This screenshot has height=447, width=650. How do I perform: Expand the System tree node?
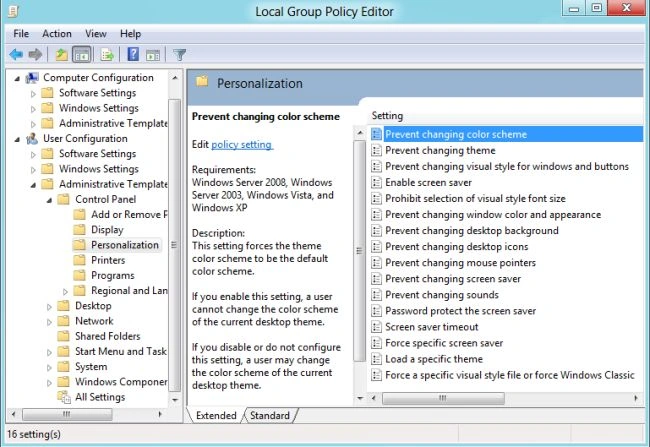pyautogui.click(x=49, y=367)
